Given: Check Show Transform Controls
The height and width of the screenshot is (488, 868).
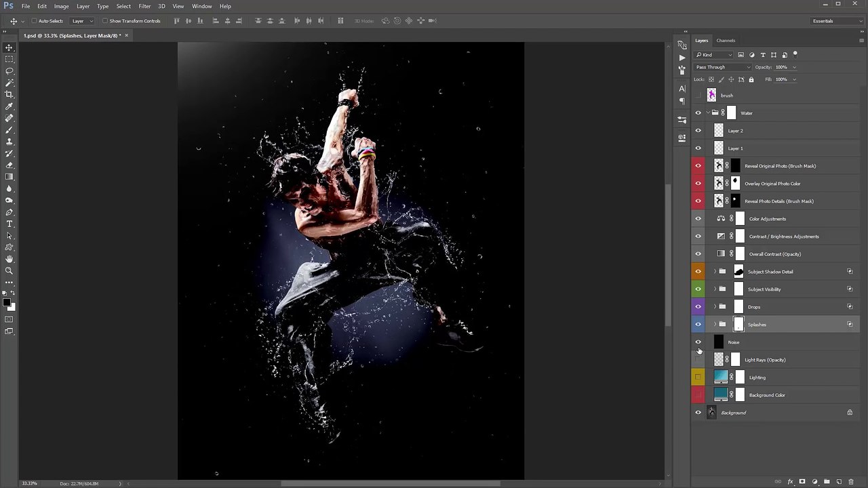Looking at the screenshot, I should point(104,21).
